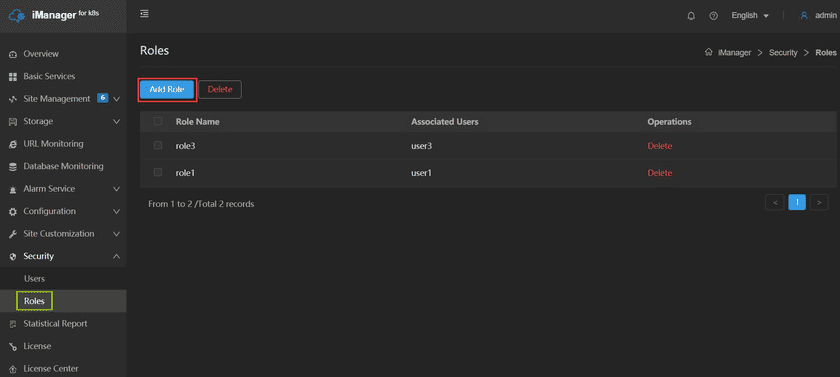Go to Statistical Report in sidebar
The width and height of the screenshot is (840, 377).
(x=55, y=324)
